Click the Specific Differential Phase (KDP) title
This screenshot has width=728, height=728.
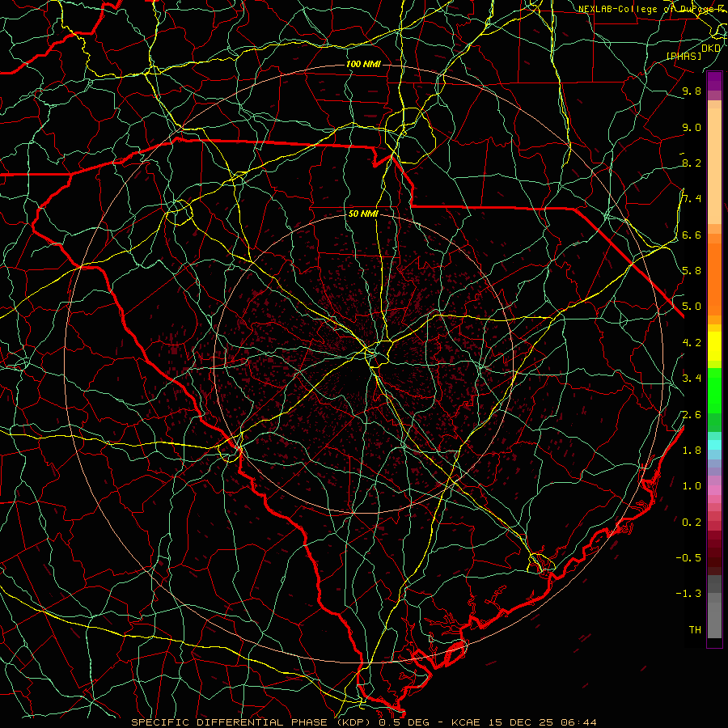(x=252, y=722)
